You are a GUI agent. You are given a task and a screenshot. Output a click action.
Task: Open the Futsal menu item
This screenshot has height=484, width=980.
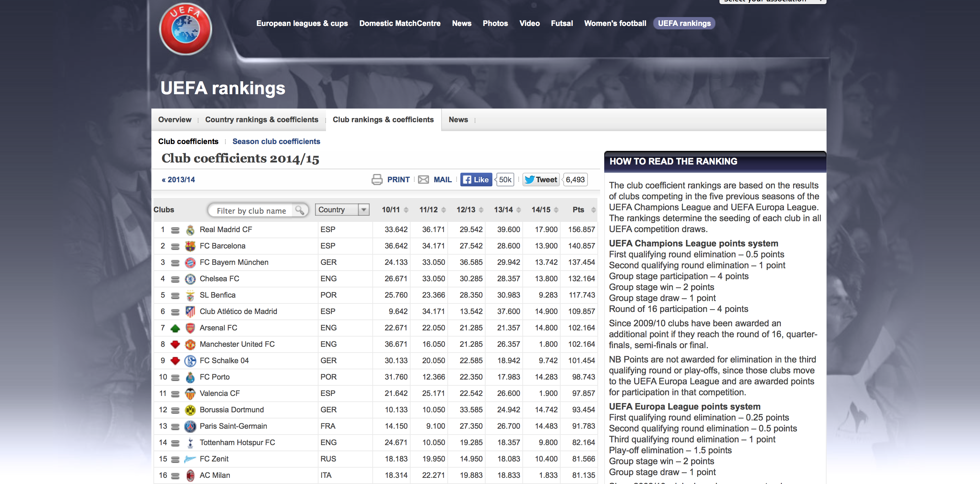point(562,23)
